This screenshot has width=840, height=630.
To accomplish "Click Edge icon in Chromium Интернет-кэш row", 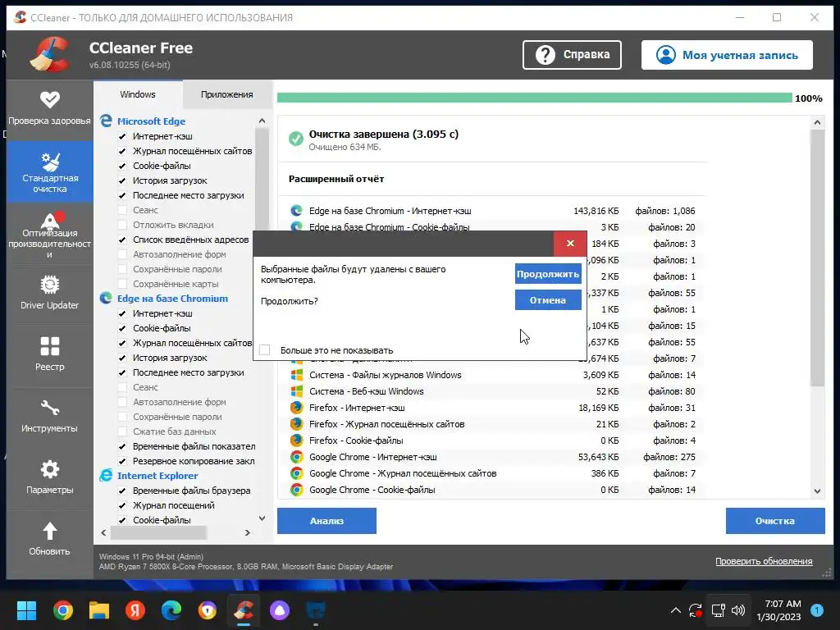I will click(296, 211).
